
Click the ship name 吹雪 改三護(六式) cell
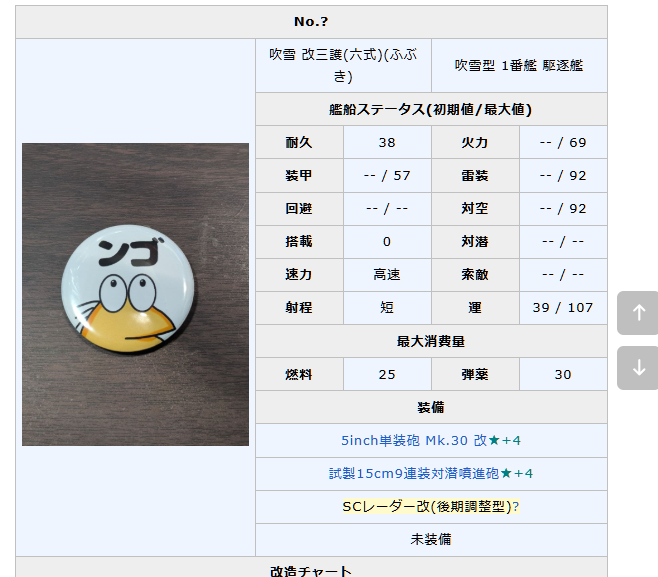343,66
